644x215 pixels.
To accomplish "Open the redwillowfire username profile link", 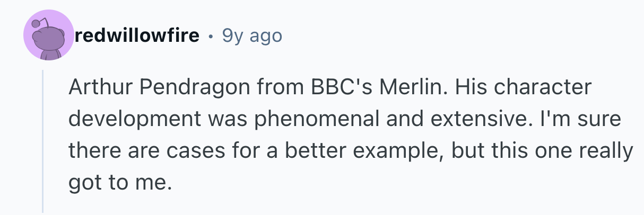I will 137,36.
